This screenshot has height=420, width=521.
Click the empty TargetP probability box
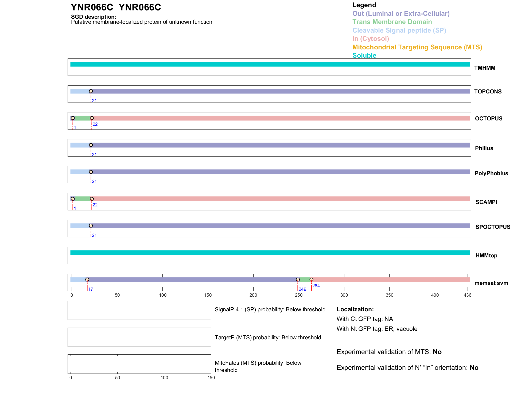click(139, 337)
